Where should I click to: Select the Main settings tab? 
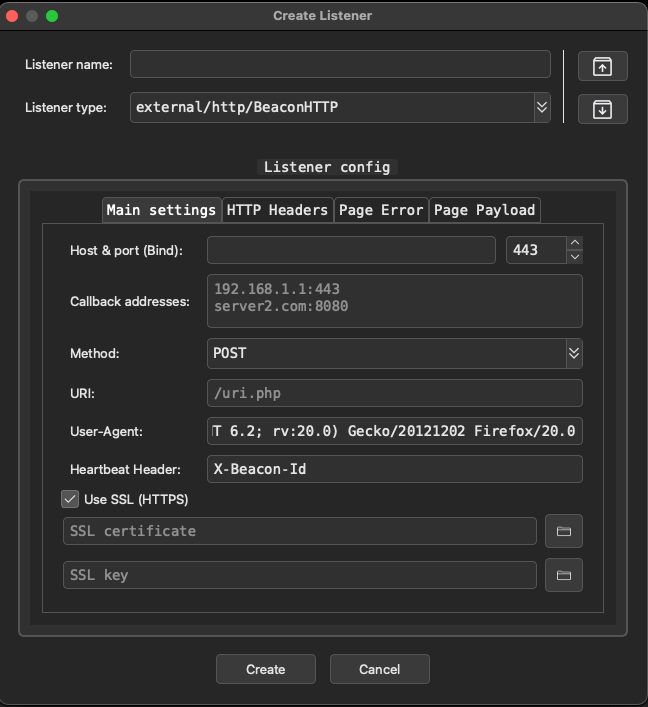coord(161,210)
